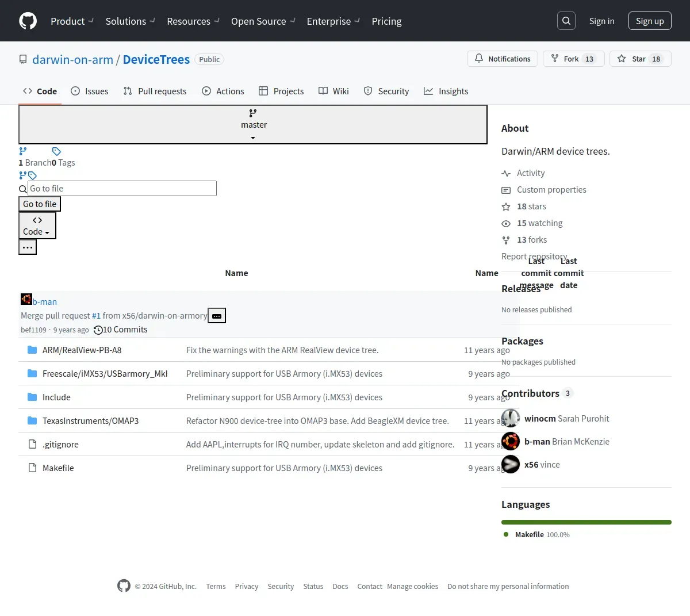The width and height of the screenshot is (690, 616).
Task: Open darwin-on-arm organization link
Action: pyautogui.click(x=72, y=59)
